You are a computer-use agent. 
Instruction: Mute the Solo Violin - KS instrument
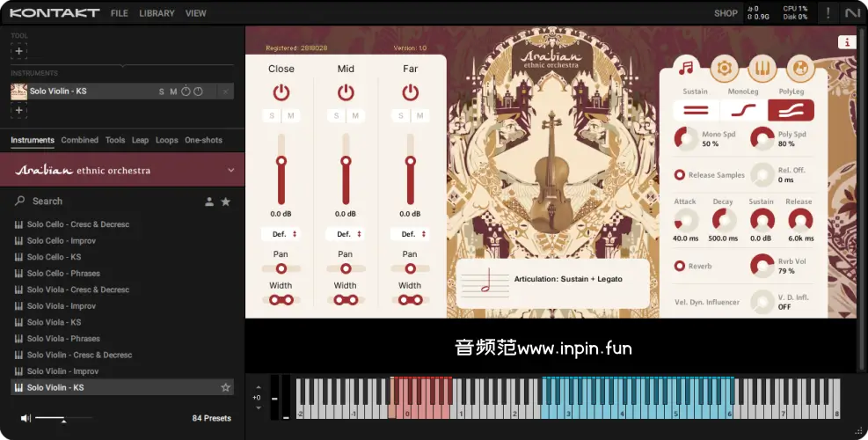coord(173,92)
